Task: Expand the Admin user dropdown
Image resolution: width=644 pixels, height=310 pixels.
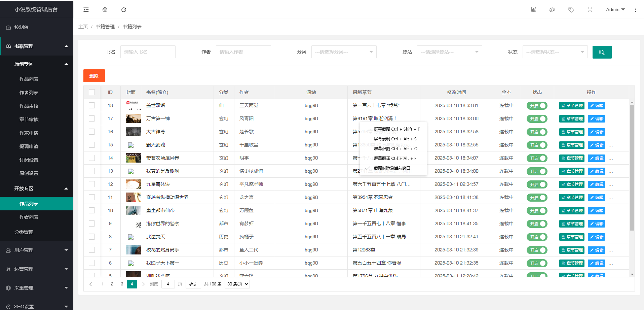Action: pyautogui.click(x=615, y=10)
